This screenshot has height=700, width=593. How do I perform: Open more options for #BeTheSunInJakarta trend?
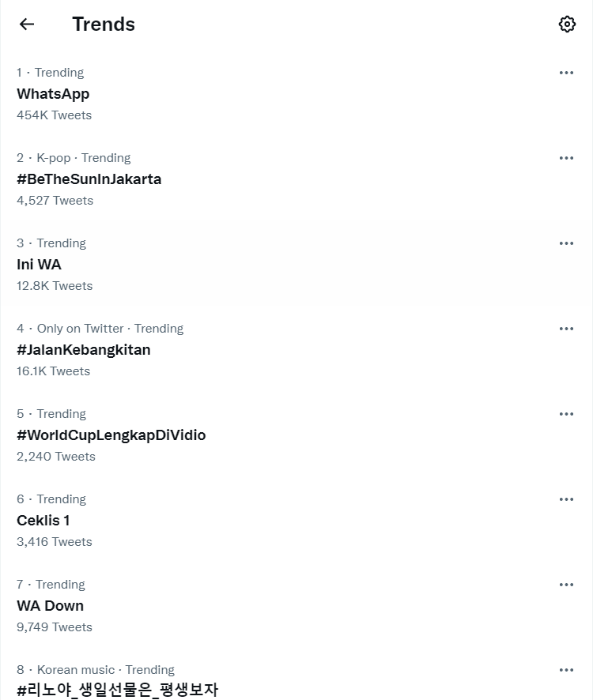pos(566,158)
